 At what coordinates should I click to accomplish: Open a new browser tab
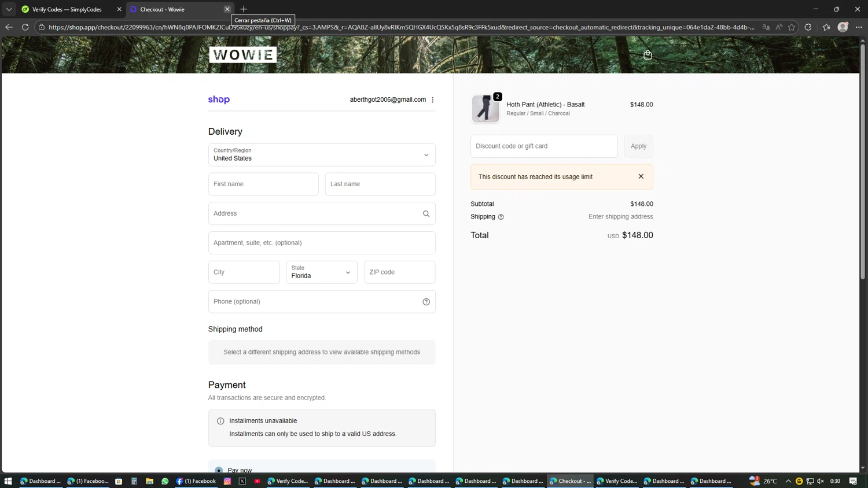[x=244, y=9]
